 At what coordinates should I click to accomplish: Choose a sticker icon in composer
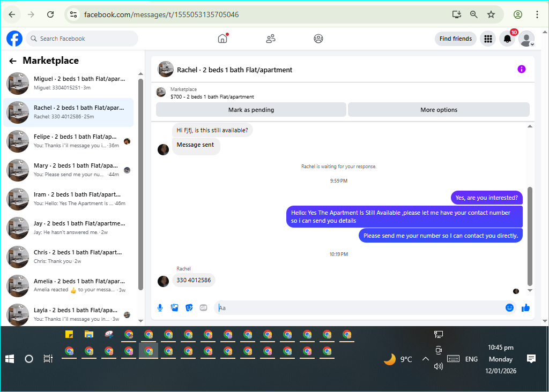pyautogui.click(x=189, y=308)
